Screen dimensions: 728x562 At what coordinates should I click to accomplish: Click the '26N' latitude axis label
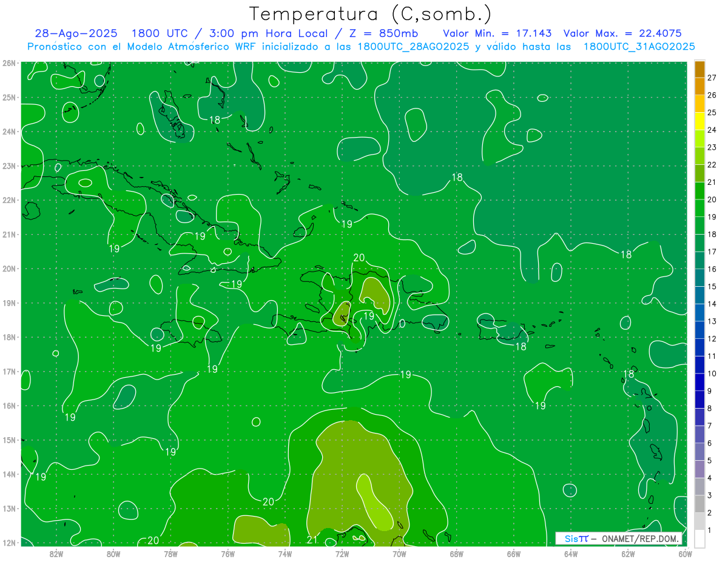point(9,63)
